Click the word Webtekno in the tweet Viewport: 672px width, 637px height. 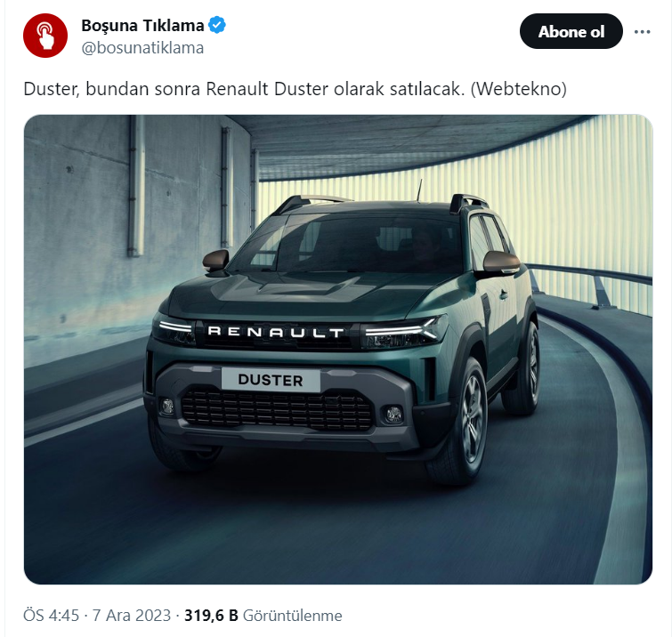(519, 89)
